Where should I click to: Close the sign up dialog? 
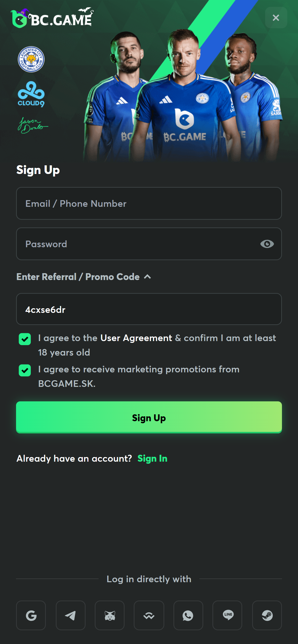point(276,18)
